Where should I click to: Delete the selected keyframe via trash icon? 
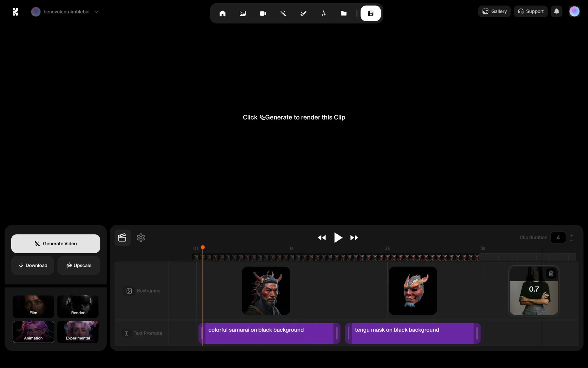pyautogui.click(x=551, y=274)
